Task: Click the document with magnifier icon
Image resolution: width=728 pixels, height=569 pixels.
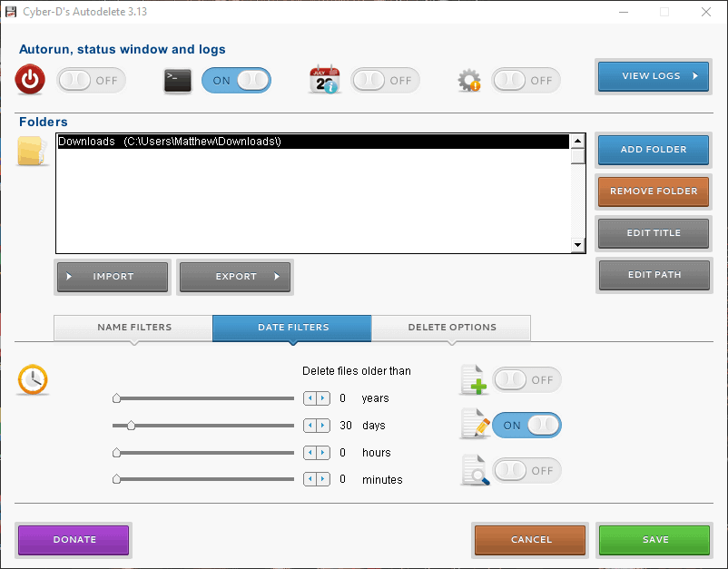Action: (474, 471)
